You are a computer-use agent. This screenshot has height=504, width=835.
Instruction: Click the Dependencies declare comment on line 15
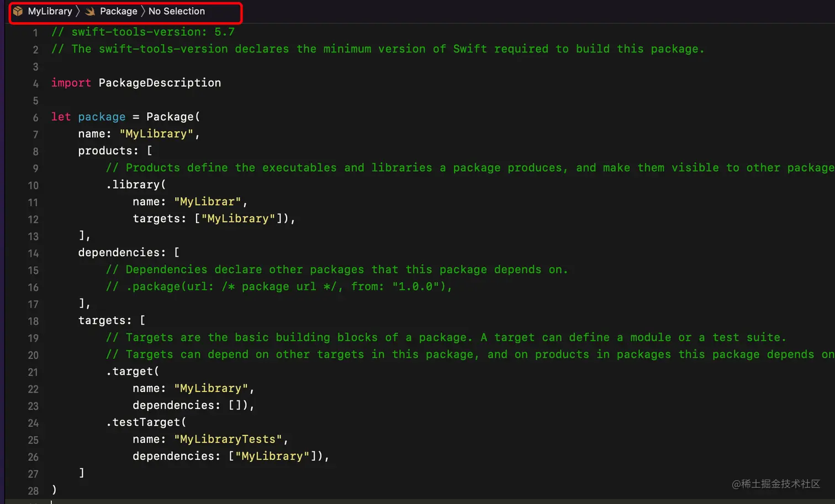point(337,269)
